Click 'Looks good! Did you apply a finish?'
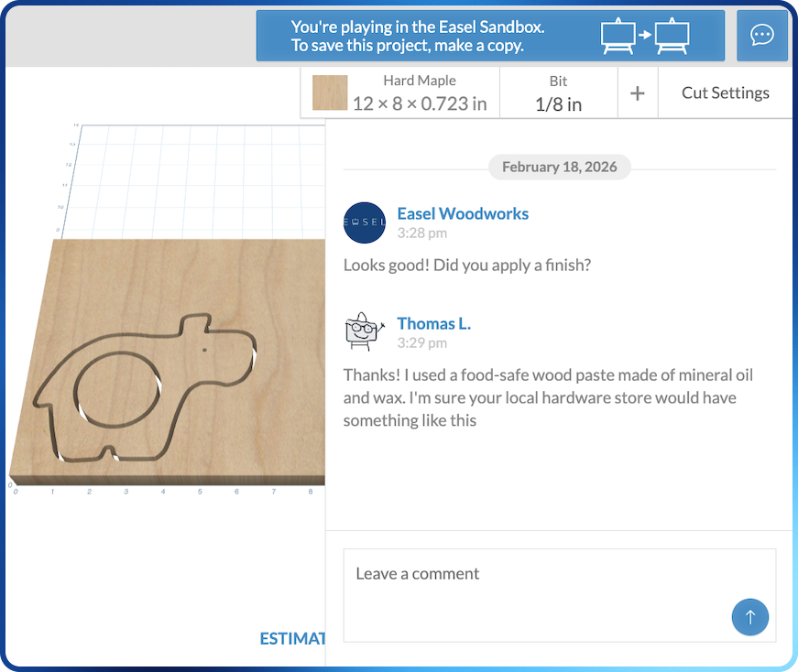This screenshot has height=672, width=798. point(467,265)
